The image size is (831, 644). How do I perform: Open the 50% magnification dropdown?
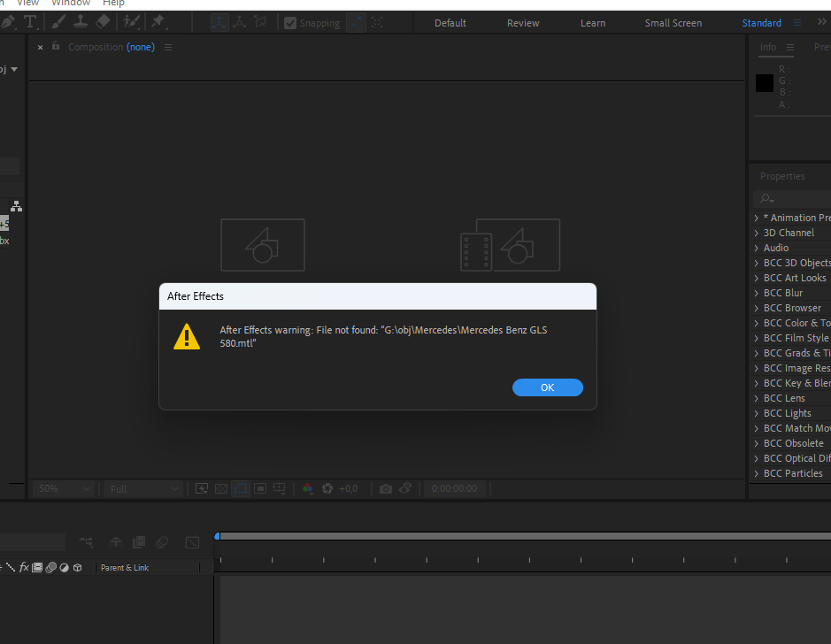pyautogui.click(x=62, y=487)
